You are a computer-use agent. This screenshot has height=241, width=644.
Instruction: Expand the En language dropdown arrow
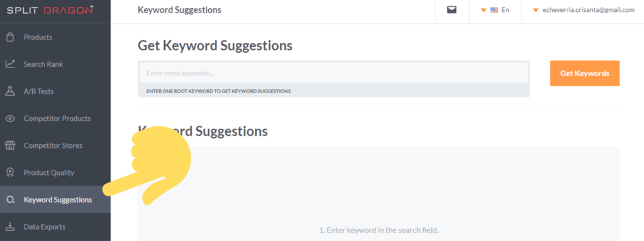484,10
